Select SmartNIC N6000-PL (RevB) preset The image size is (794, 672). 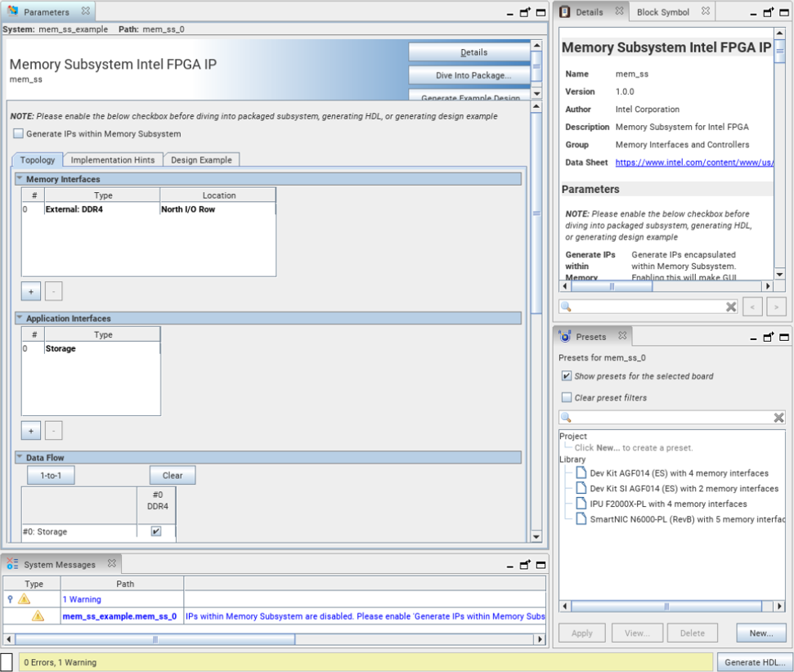tap(680, 519)
